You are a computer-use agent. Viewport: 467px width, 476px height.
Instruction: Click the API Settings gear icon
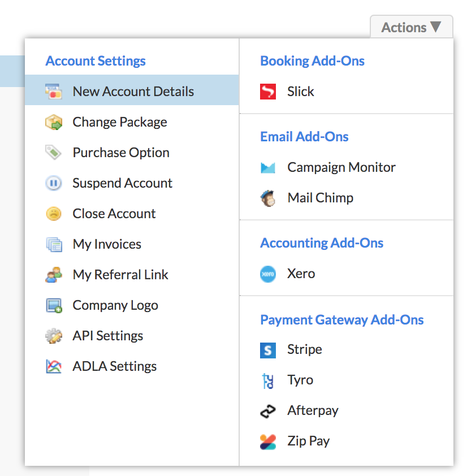pos(54,336)
